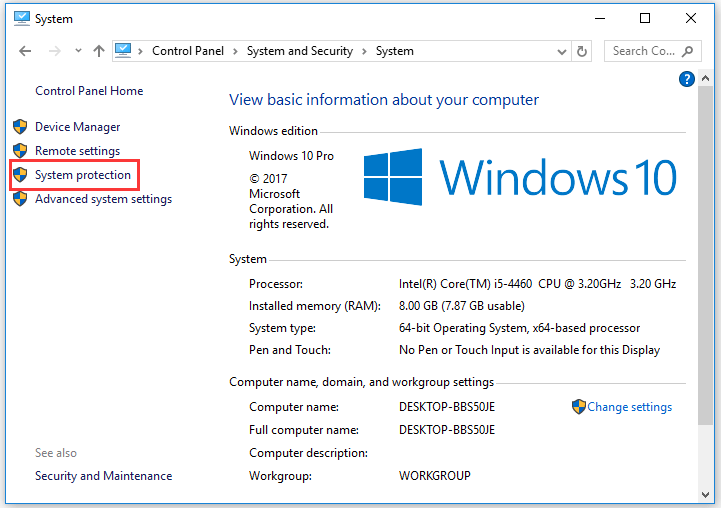Click the 64-bit Operating System text

point(520,328)
